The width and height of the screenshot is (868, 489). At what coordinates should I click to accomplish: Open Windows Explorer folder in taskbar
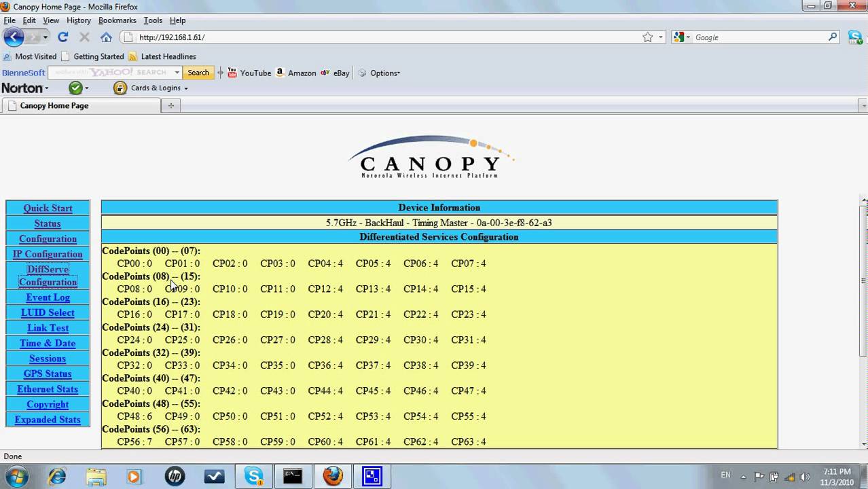[96, 476]
